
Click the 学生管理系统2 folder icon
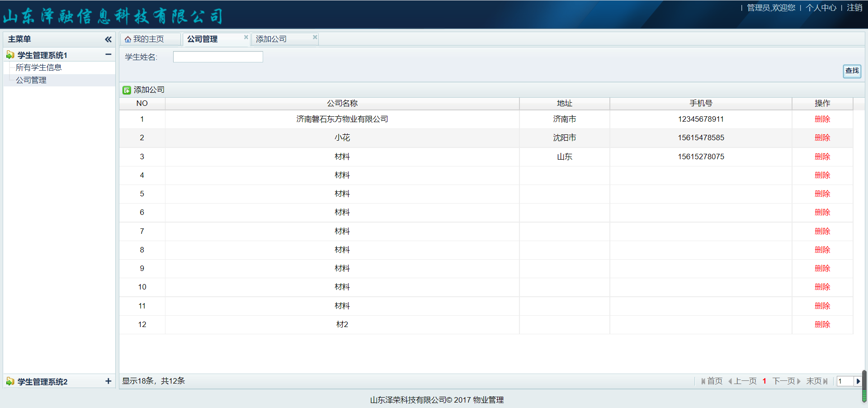[x=10, y=382]
